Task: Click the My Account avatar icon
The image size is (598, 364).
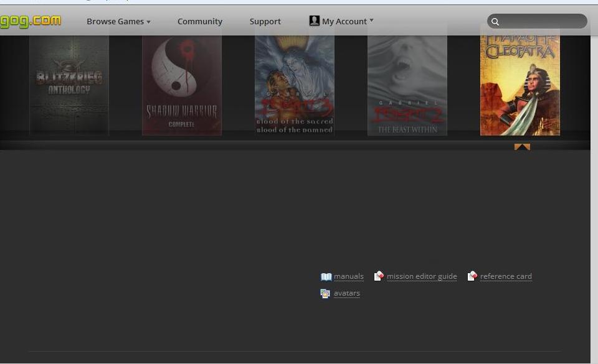Action: click(x=314, y=21)
